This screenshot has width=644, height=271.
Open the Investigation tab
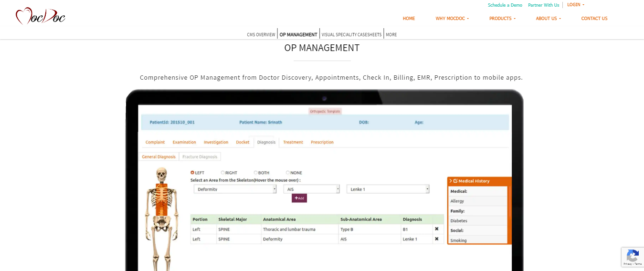(x=216, y=142)
